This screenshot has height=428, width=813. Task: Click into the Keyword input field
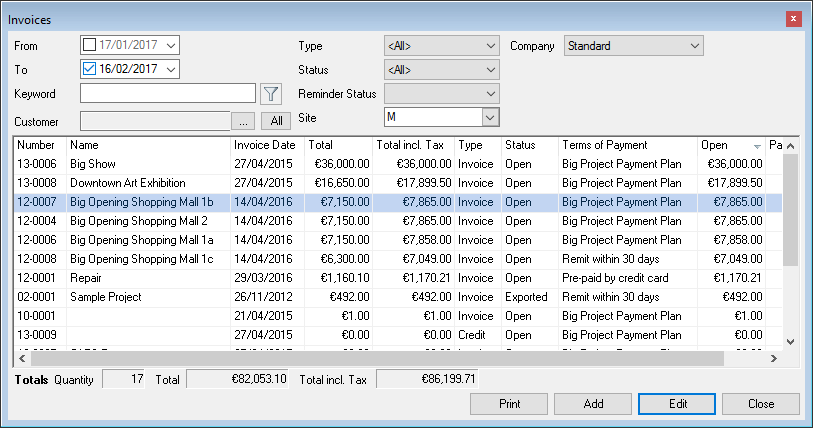point(168,94)
